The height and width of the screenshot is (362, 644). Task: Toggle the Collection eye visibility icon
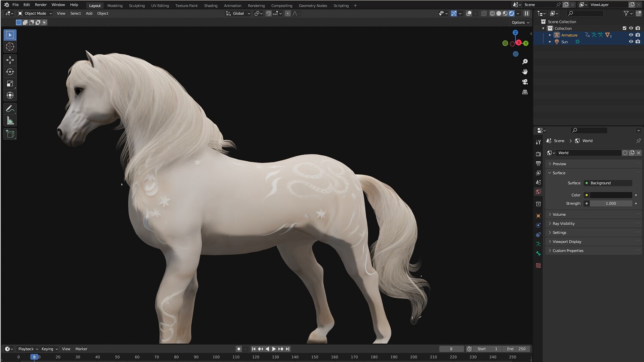pyautogui.click(x=631, y=28)
